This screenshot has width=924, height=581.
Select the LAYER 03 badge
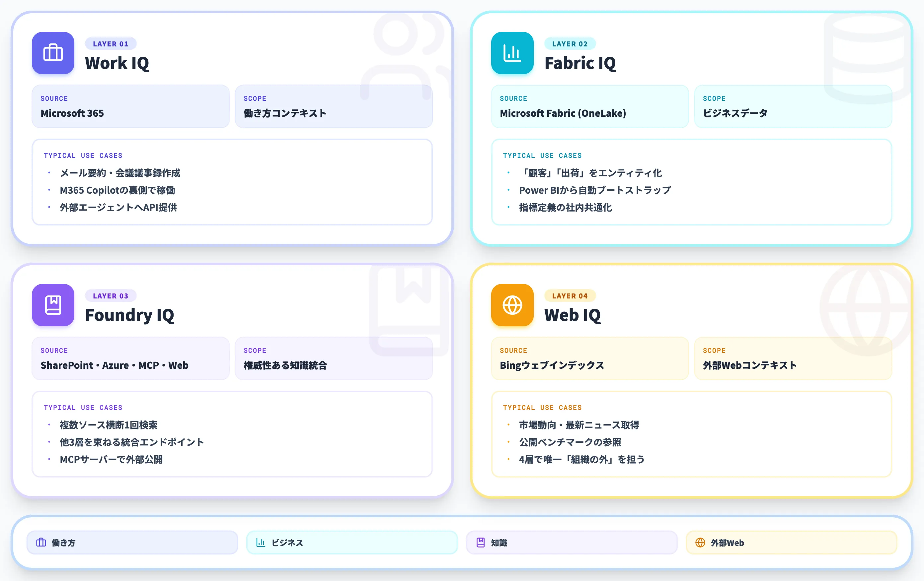[111, 296]
